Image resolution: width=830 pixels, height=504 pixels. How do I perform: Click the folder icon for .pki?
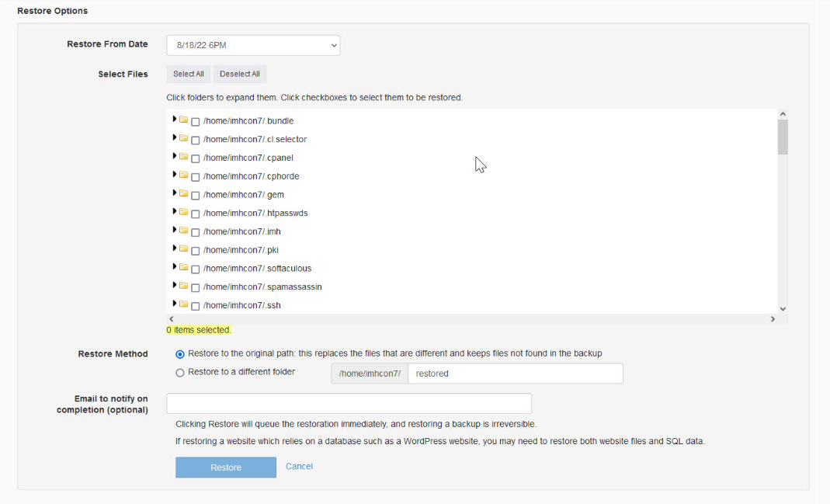pyautogui.click(x=184, y=249)
